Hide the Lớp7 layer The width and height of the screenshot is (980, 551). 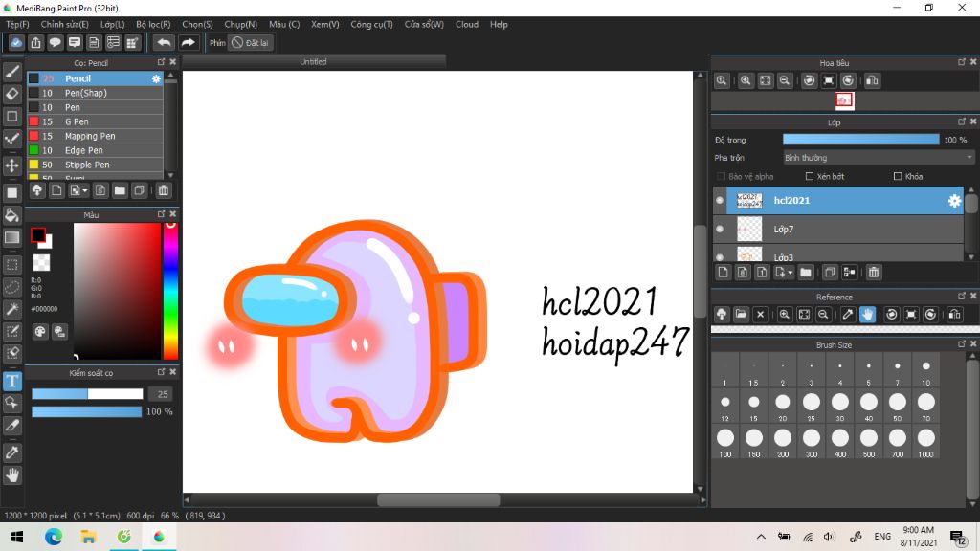click(720, 230)
